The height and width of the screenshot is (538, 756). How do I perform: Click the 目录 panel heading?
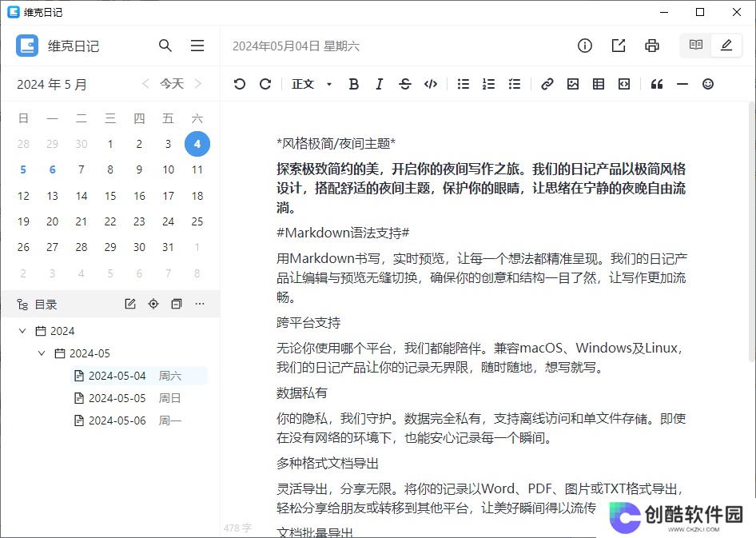[46, 305]
